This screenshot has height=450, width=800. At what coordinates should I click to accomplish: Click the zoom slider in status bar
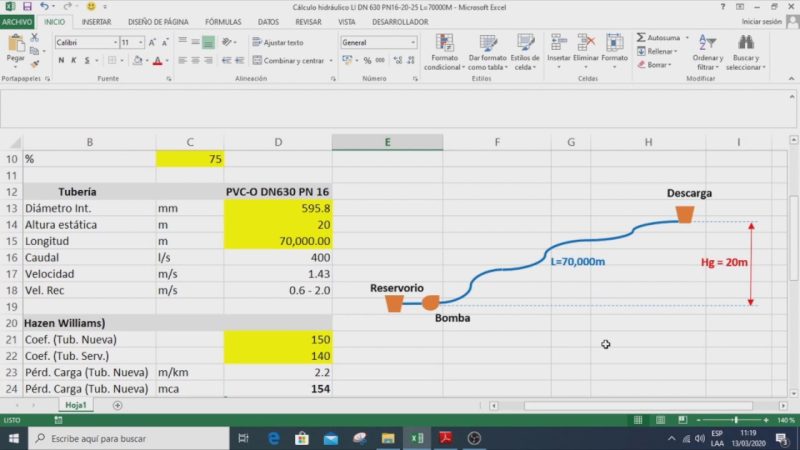tap(737, 420)
